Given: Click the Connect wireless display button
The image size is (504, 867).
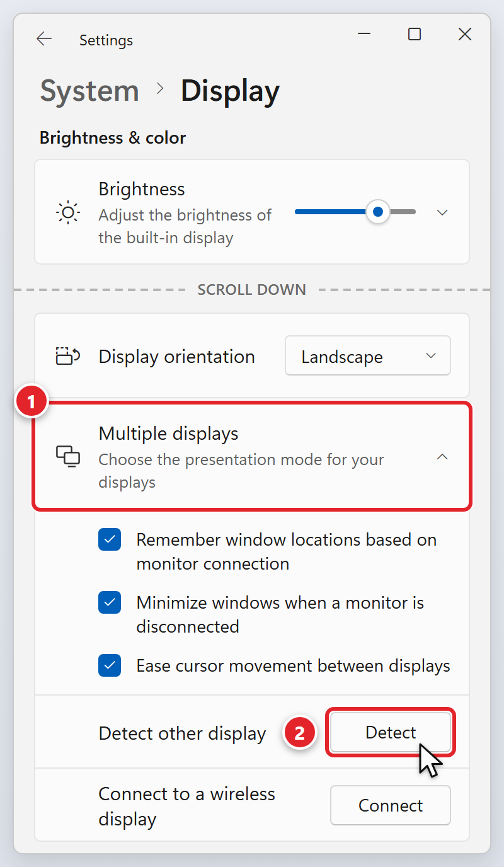Looking at the screenshot, I should (x=391, y=805).
